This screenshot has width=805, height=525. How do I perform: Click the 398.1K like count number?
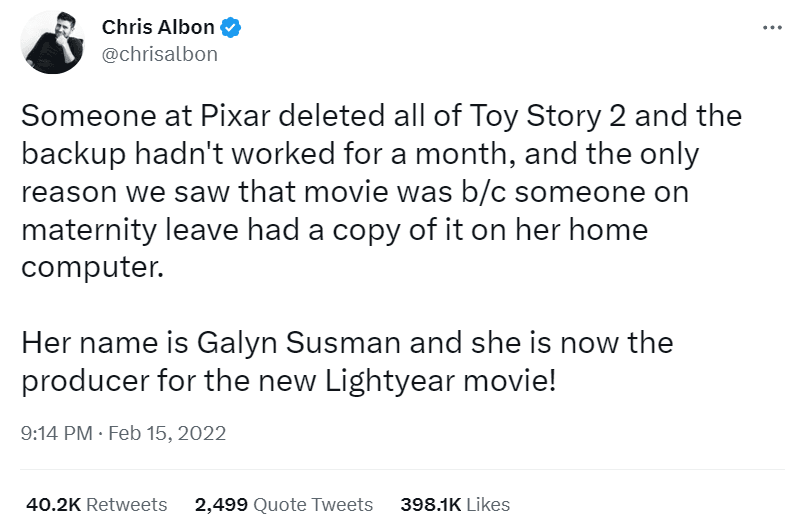(x=431, y=504)
